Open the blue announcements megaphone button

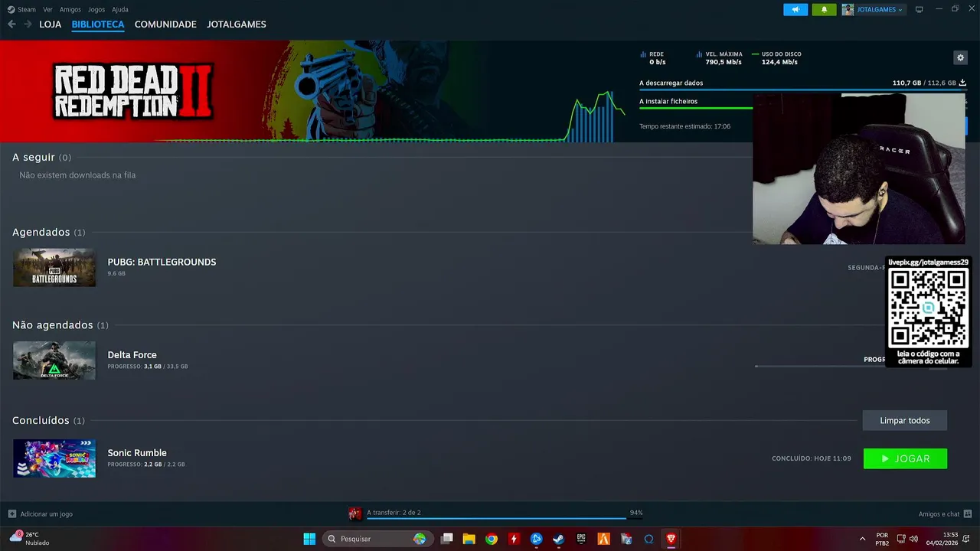(x=795, y=9)
